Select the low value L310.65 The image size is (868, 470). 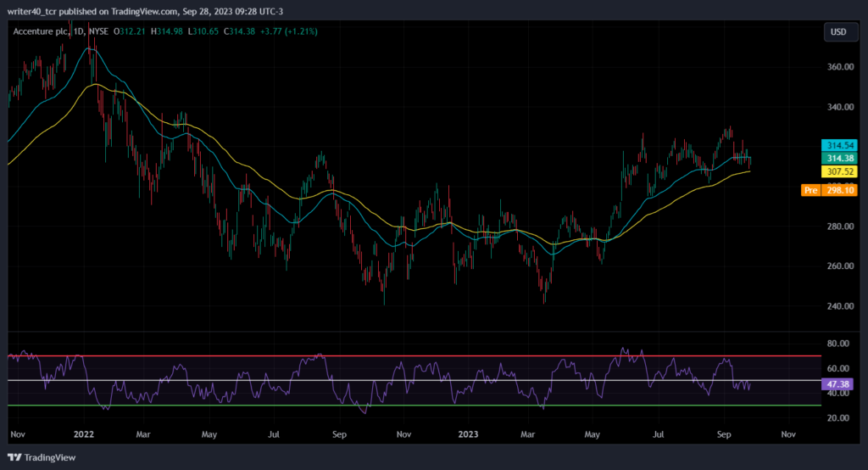tap(203, 31)
